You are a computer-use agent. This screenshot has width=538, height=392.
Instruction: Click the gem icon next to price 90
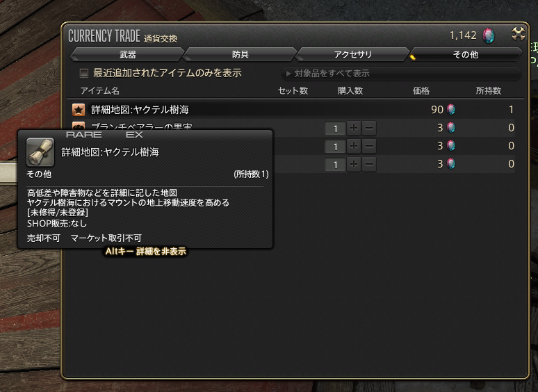tap(451, 109)
